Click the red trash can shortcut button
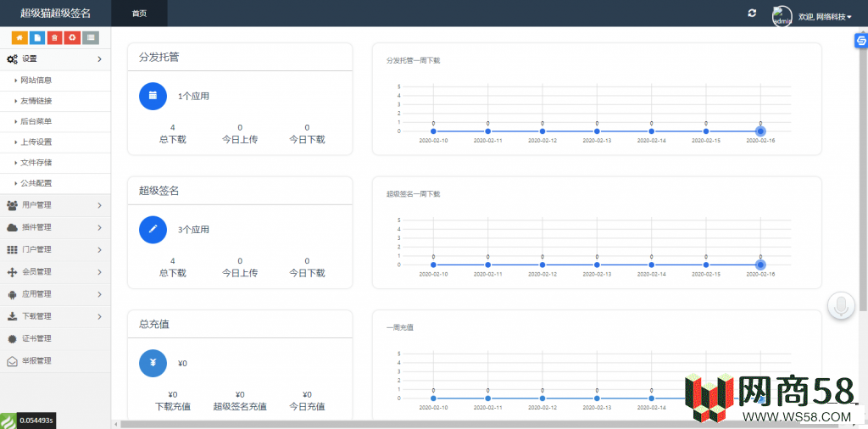This screenshot has width=868, height=429. pos(55,37)
